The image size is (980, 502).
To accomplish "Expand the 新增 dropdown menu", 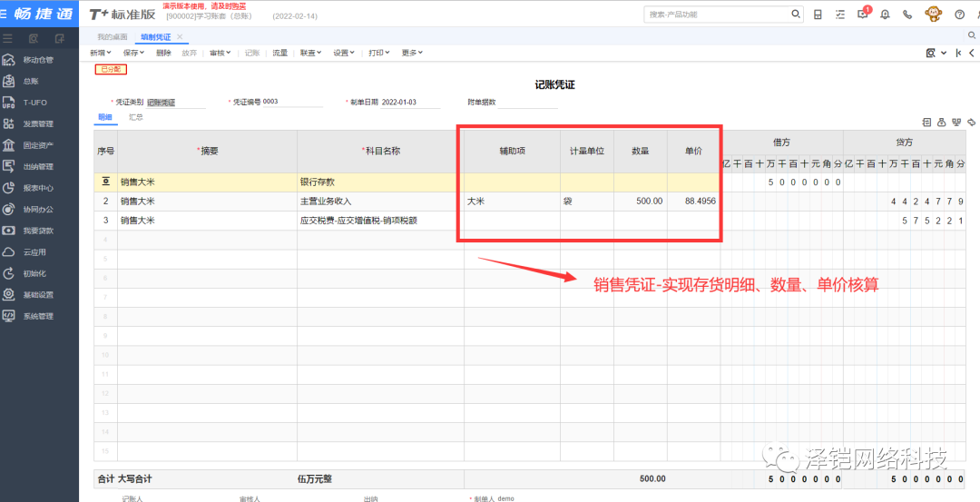I will point(101,53).
